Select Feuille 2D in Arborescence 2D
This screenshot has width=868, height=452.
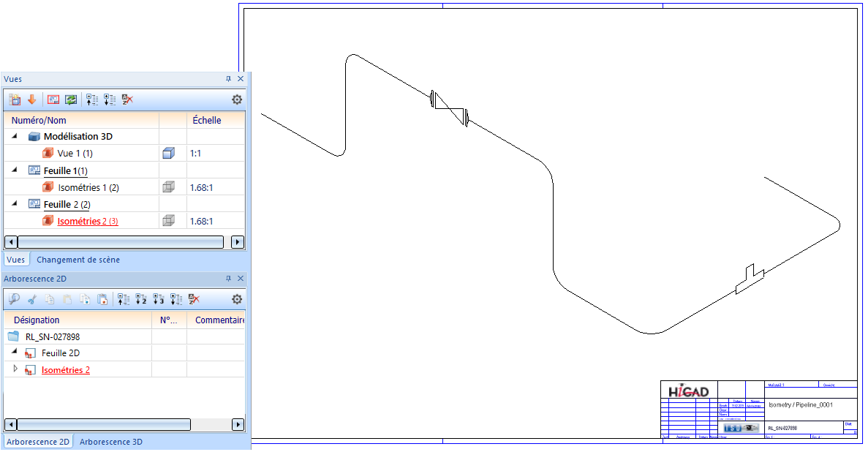(x=61, y=353)
